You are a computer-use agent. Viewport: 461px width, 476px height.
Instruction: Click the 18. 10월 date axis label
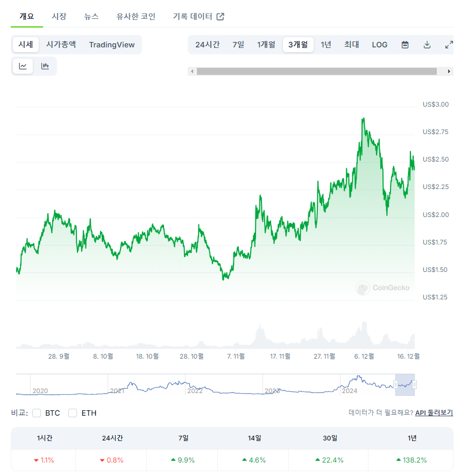(147, 356)
